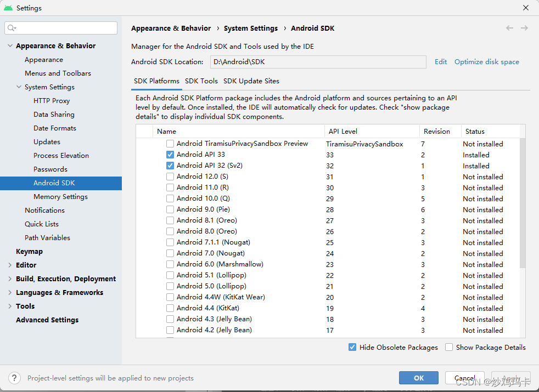Open the SDK Update Sites tab
Viewport: 539px width, 392px height.
coord(251,81)
